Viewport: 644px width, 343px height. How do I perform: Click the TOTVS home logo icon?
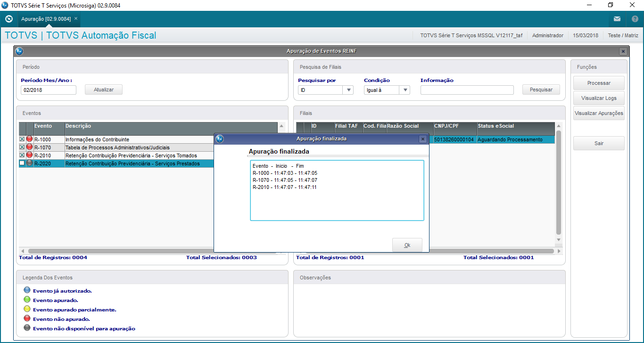[8, 19]
